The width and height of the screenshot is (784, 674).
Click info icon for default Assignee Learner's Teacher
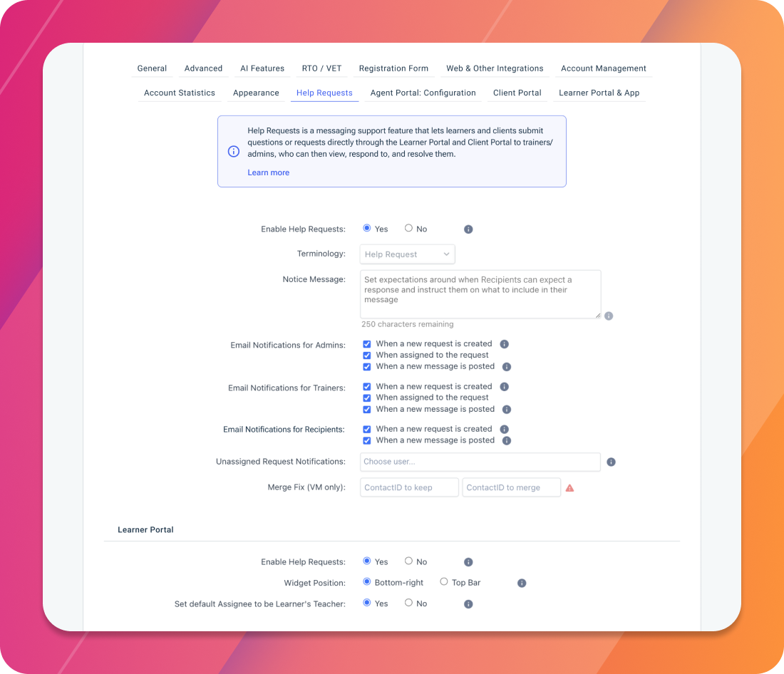point(468,604)
